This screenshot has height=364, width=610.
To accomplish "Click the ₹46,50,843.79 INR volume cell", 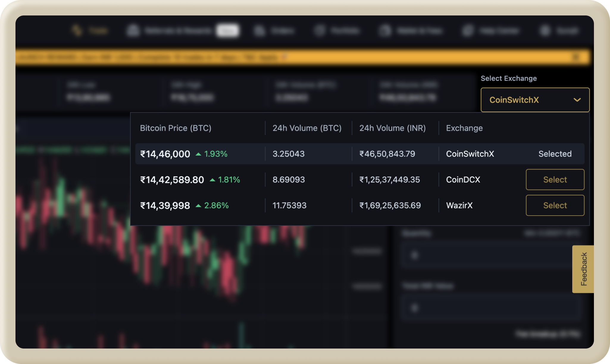I will click(387, 154).
